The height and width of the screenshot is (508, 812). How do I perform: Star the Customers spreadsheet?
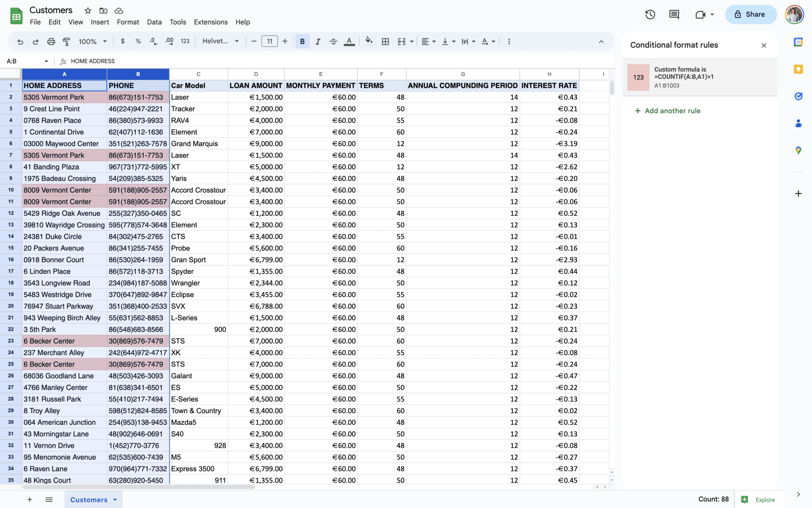88,11
